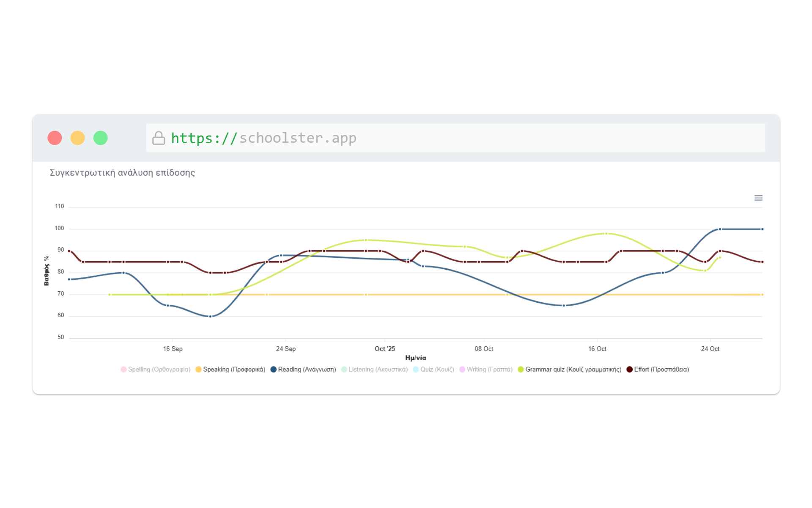812x508 pixels.
Task: Toggle the Grammar quiz legend entry
Action: pos(570,370)
